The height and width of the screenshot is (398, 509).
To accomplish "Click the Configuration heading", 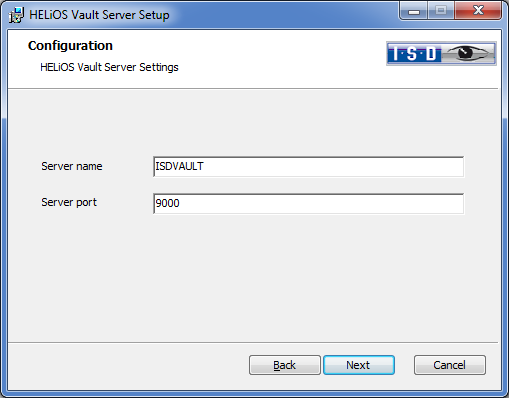I will coord(70,46).
